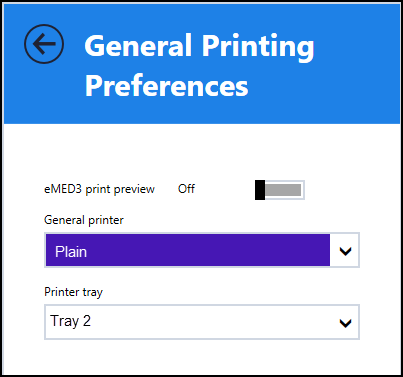Open the General printer dropdown
The image size is (403, 377).
[x=202, y=250]
